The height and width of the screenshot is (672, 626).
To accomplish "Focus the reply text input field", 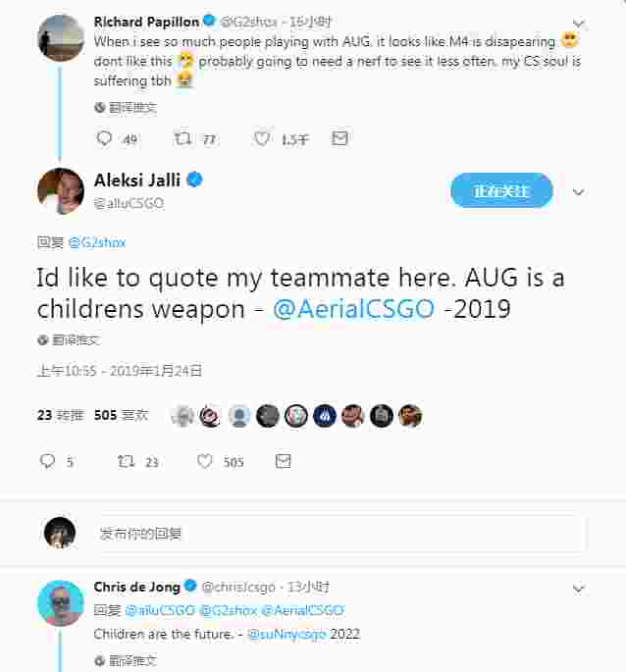I will [340, 533].
